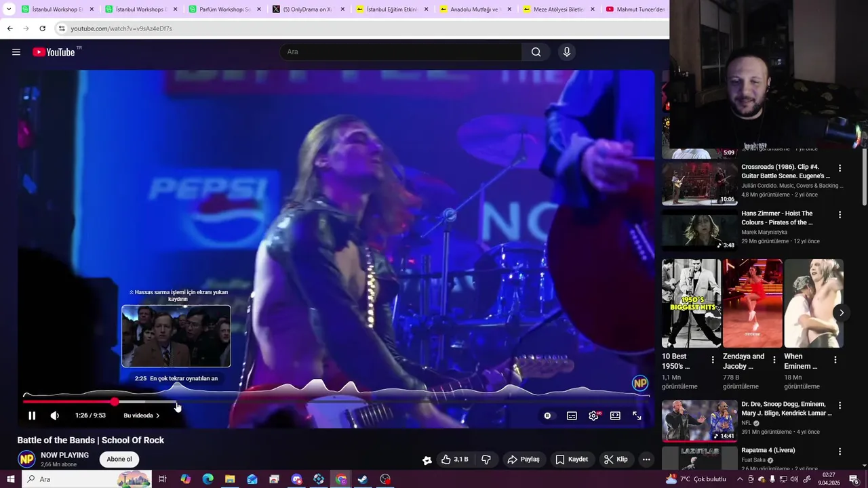Image resolution: width=868 pixels, height=488 pixels.
Task: Start voice search with microphone
Action: coord(567,52)
